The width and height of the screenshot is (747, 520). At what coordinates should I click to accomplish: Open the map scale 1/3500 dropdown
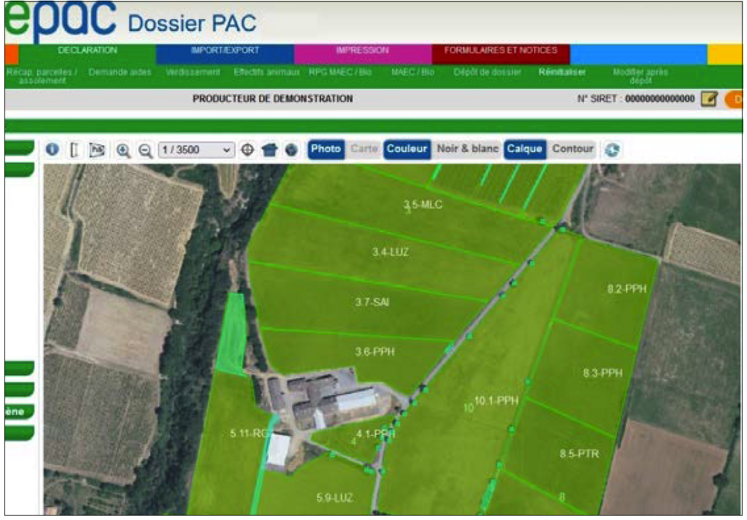(x=196, y=150)
